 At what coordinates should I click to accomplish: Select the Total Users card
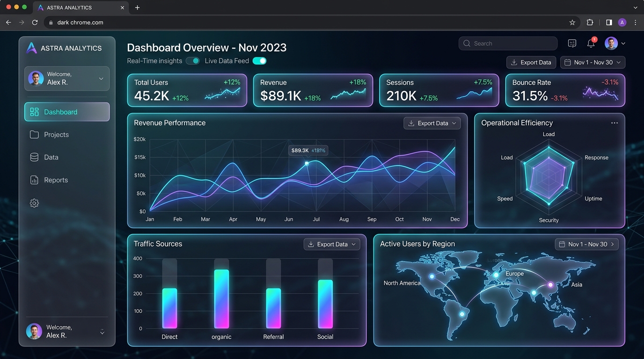187,90
